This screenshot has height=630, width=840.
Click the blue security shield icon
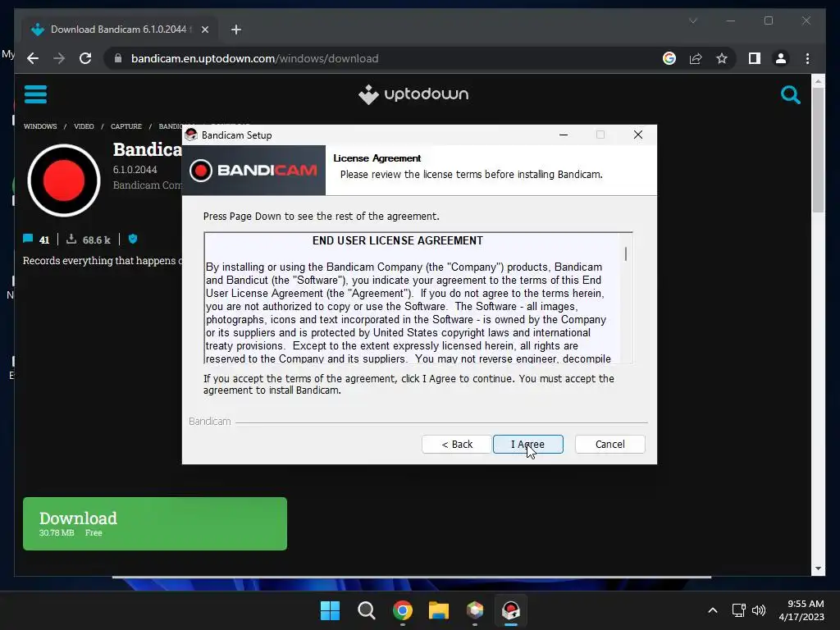point(133,239)
